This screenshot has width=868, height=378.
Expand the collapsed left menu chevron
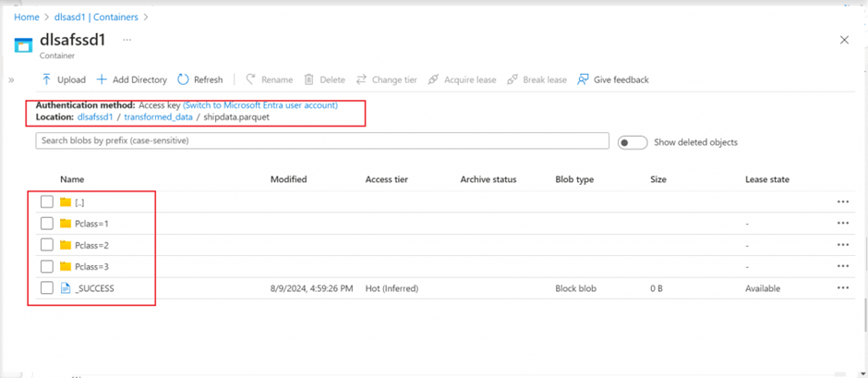[11, 80]
